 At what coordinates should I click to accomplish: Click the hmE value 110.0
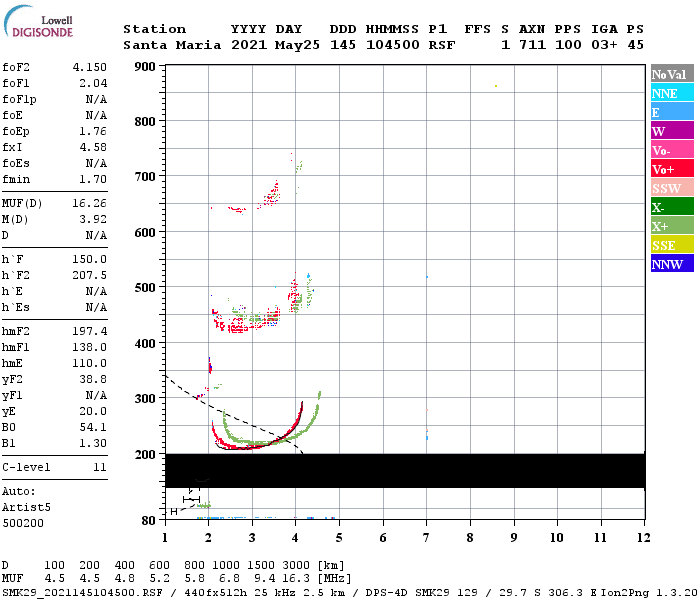click(90, 363)
